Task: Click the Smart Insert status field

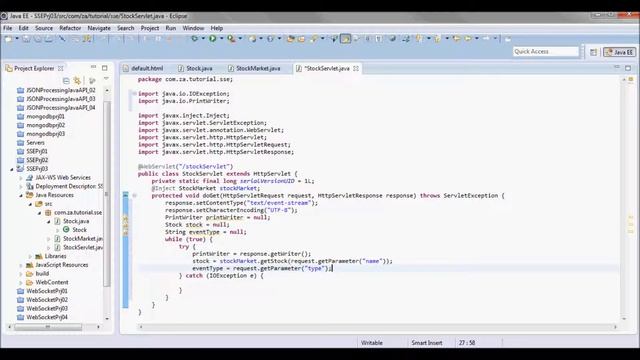Action: click(427, 343)
